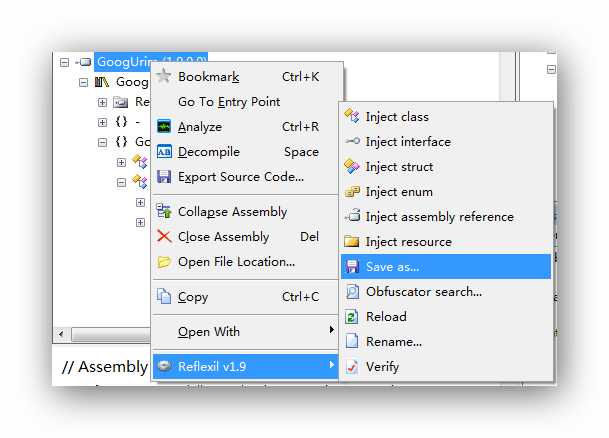Screen dimensions: 609x438
Task: Click the Verify checkmark icon
Action: coord(352,366)
